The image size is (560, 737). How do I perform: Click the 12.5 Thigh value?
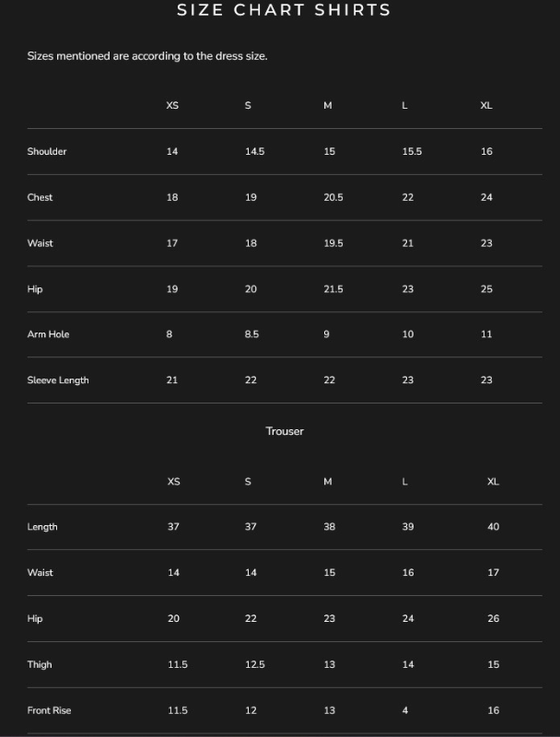pyautogui.click(x=254, y=664)
